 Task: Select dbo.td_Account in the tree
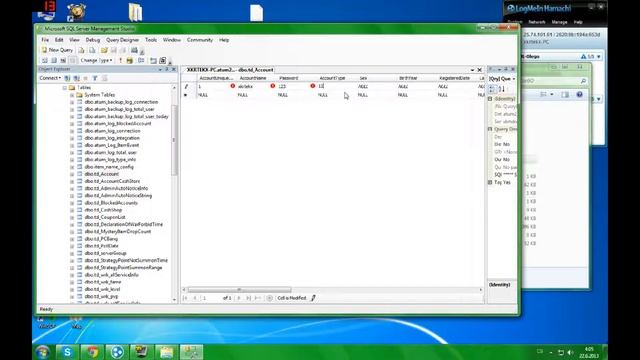coord(102,174)
